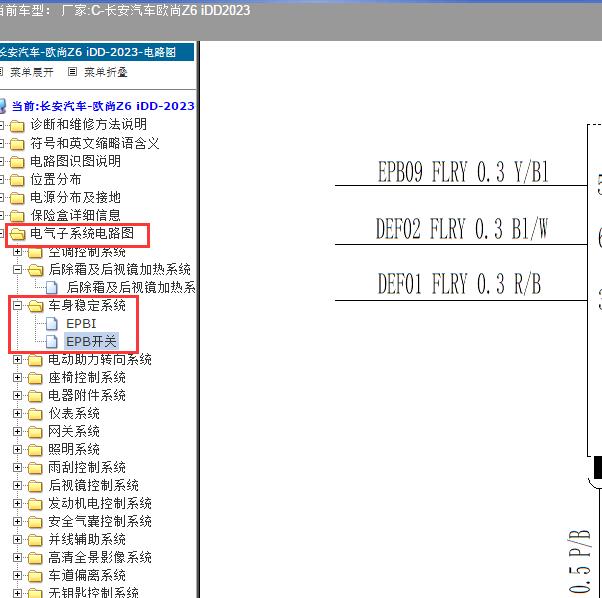Screen dimensions: 602x598
Task: Click the 安全气囊控制系统 folder icon
Action: (35, 522)
